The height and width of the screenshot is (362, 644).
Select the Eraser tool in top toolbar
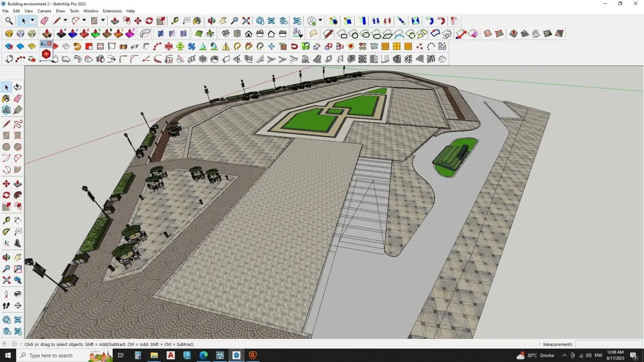(x=45, y=21)
